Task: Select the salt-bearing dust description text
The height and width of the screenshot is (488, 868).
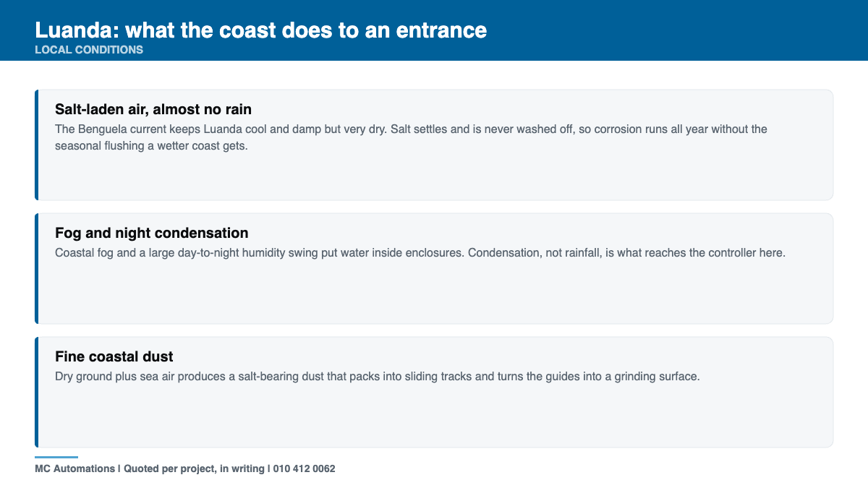Action: pos(378,377)
